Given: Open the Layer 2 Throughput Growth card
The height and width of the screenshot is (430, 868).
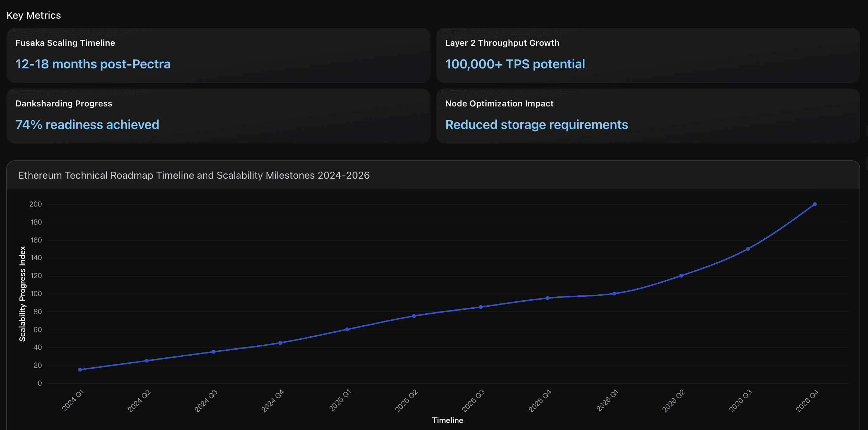Looking at the screenshot, I should coord(648,55).
